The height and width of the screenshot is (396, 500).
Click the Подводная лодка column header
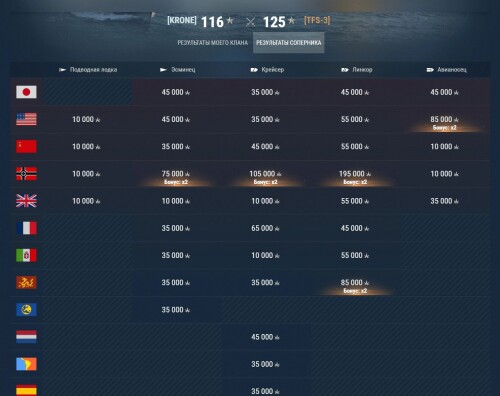88,70
